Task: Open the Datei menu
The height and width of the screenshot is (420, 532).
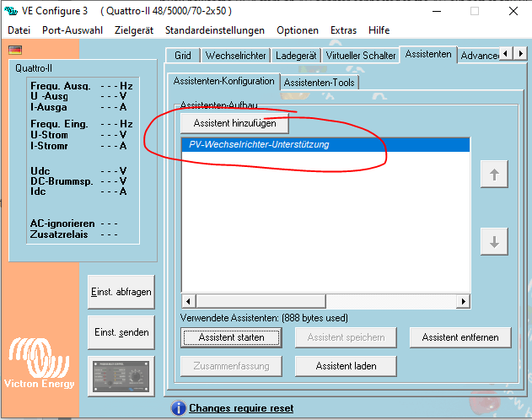Action: [x=19, y=30]
